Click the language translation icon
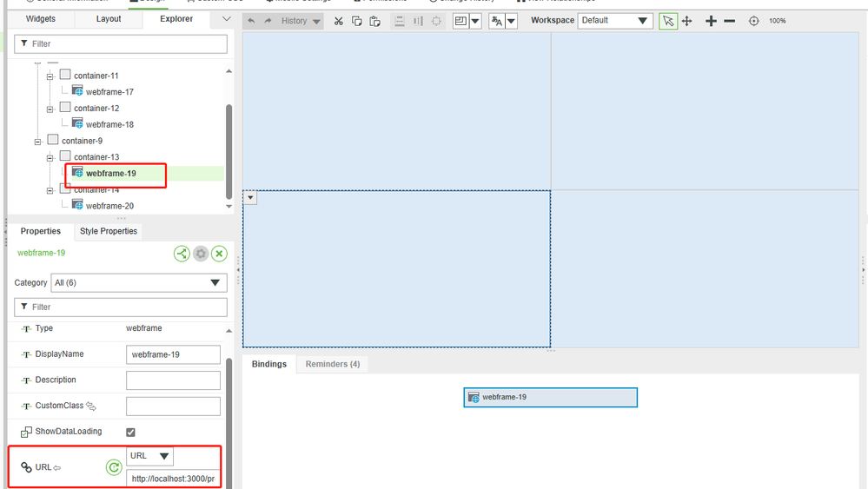Screen dimensions: 868x489 [496, 21]
